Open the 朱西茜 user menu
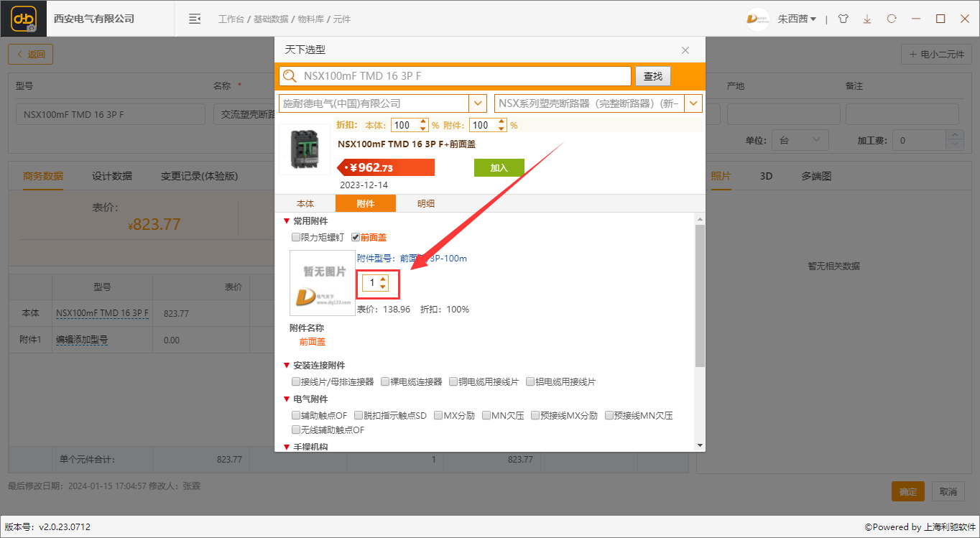Image resolution: width=980 pixels, height=538 pixels. (x=797, y=19)
